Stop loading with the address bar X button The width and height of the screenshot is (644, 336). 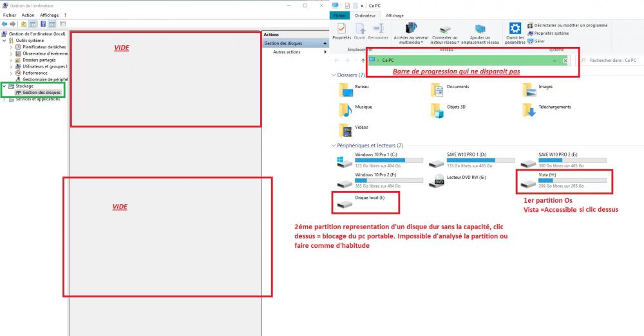coord(565,61)
